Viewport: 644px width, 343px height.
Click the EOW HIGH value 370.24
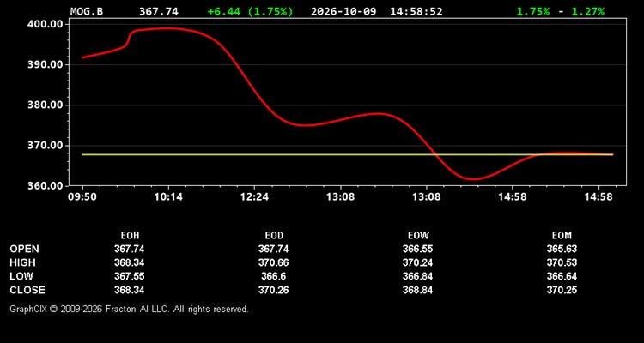coord(417,262)
